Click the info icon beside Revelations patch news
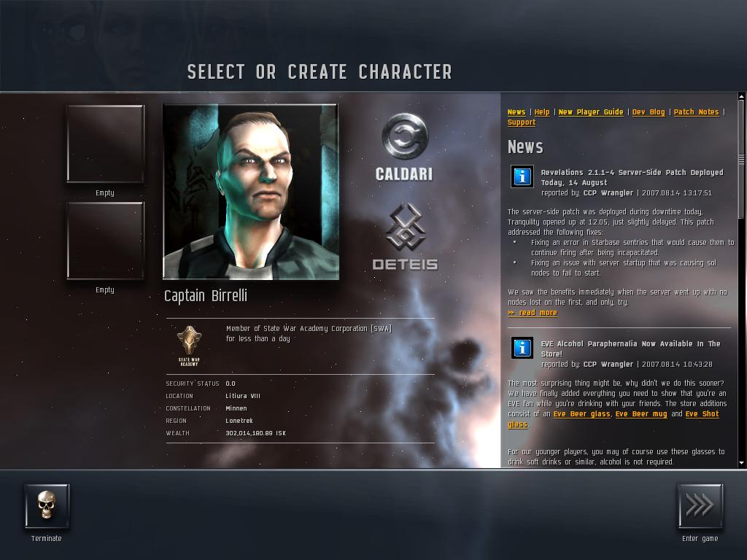The image size is (747, 560). pyautogui.click(x=522, y=176)
